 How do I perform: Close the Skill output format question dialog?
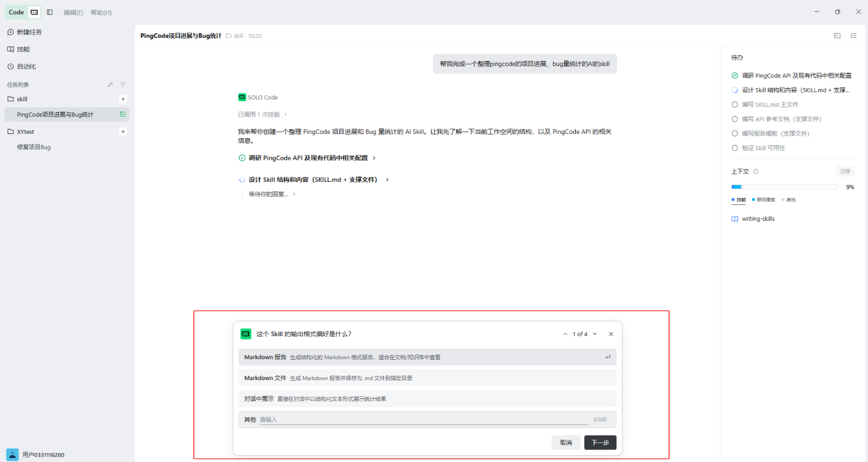click(611, 334)
